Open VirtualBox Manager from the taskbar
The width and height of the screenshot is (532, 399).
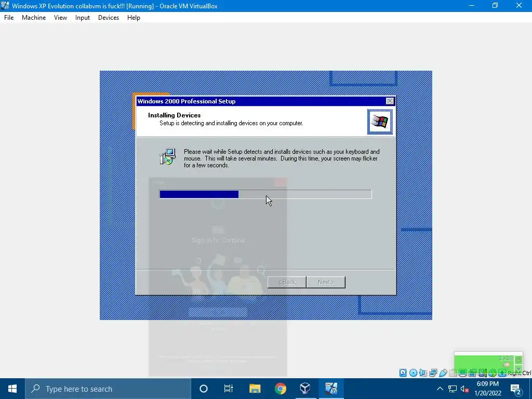[305, 389]
